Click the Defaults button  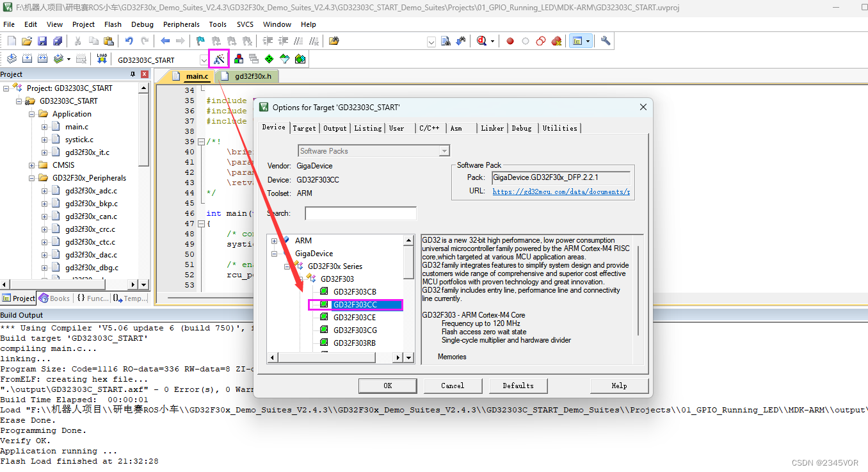coord(518,386)
